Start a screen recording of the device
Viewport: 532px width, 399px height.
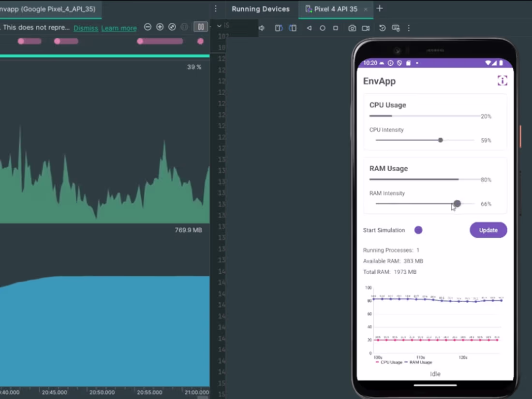click(x=366, y=28)
